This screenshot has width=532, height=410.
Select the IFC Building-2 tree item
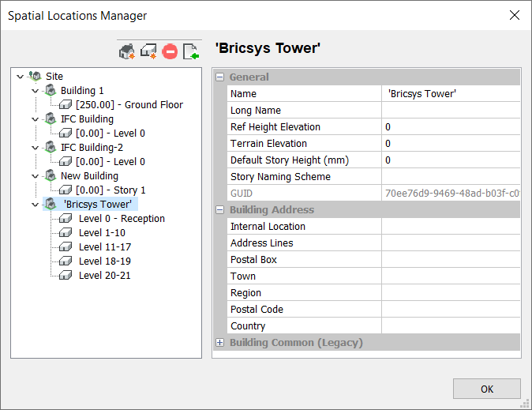(92, 148)
